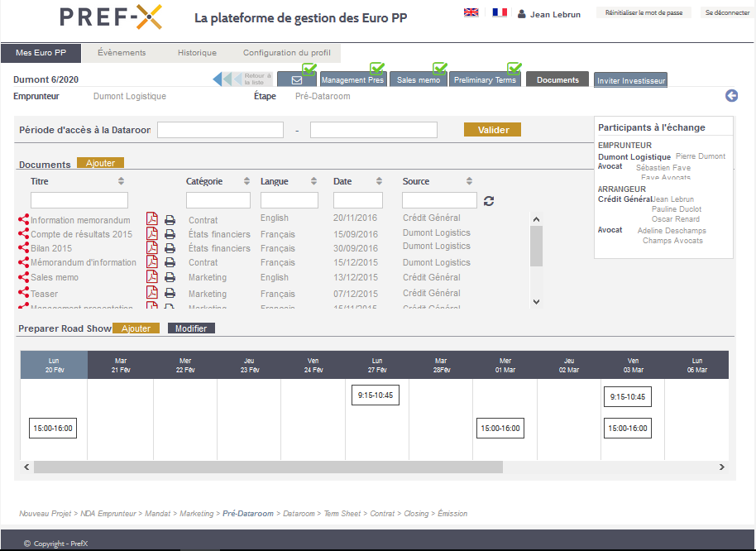
Task: Open PDF of Bilan 2015
Action: [x=152, y=247]
